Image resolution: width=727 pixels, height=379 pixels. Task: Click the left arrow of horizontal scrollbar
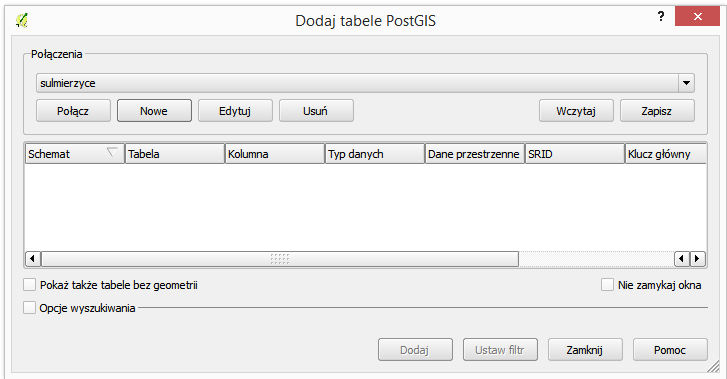point(32,259)
